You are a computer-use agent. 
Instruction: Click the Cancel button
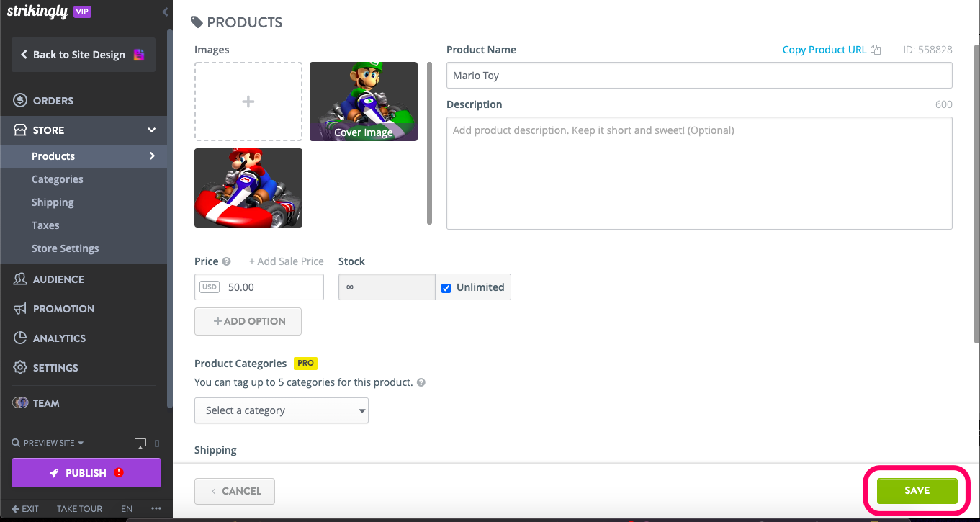click(235, 491)
